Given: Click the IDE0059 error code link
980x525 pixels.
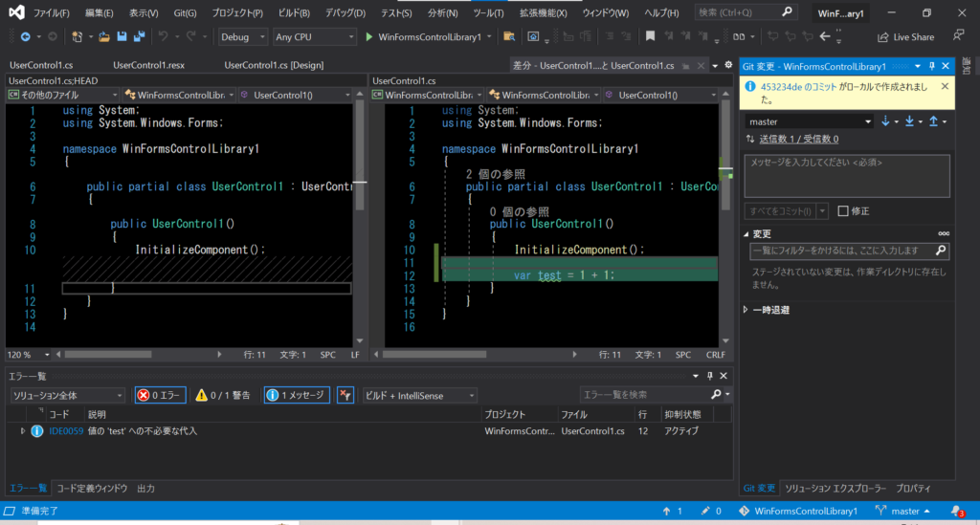Looking at the screenshot, I should pos(66,430).
